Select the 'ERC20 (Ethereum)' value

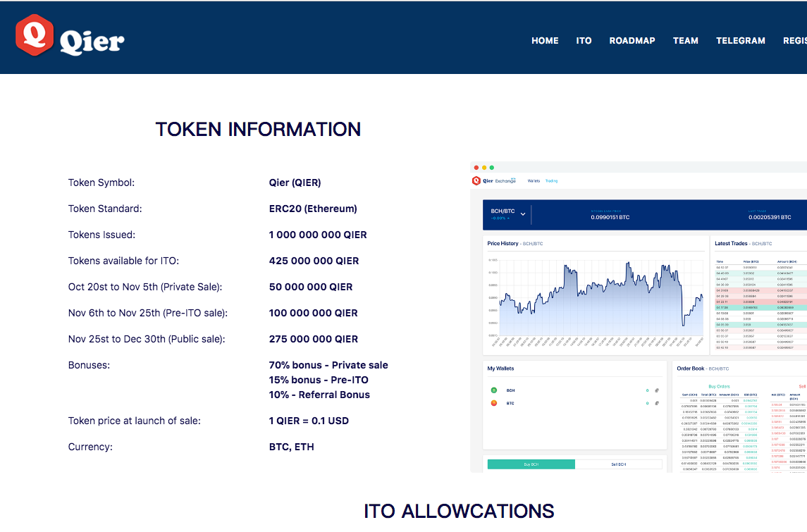point(313,209)
